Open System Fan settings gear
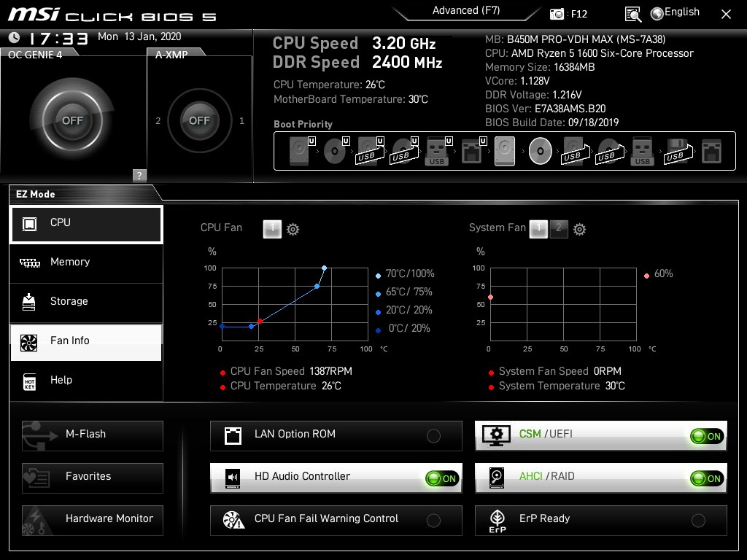The image size is (747, 560). [579, 230]
